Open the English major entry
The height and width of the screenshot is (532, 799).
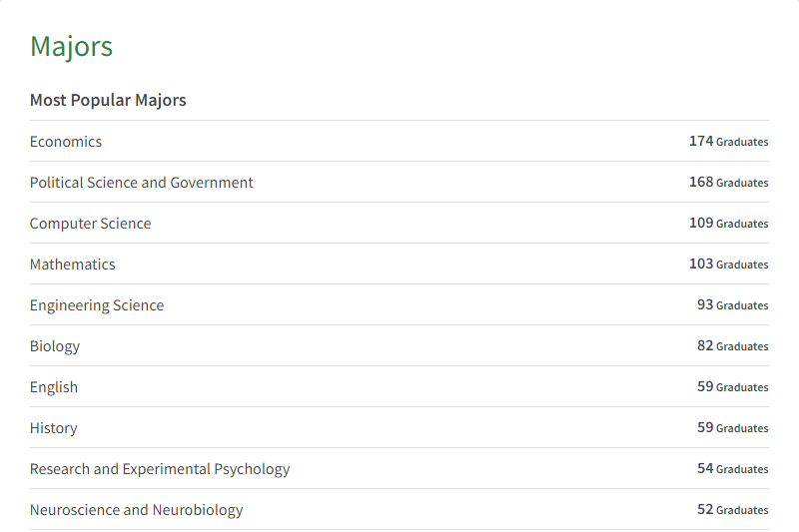(x=54, y=387)
